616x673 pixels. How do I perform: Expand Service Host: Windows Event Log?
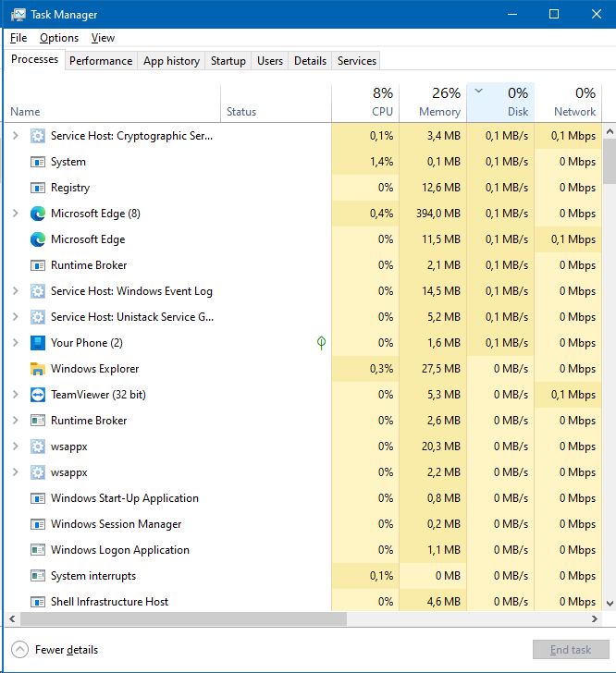click(x=16, y=291)
